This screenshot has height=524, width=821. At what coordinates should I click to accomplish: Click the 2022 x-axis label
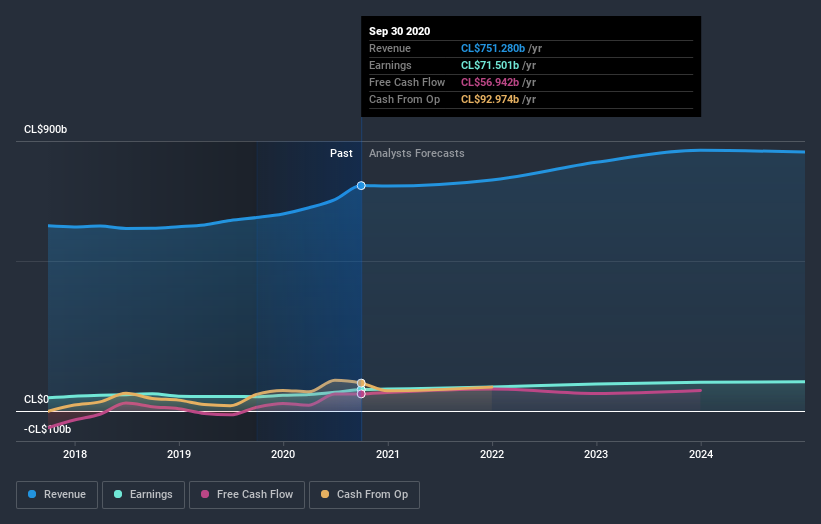[492, 454]
